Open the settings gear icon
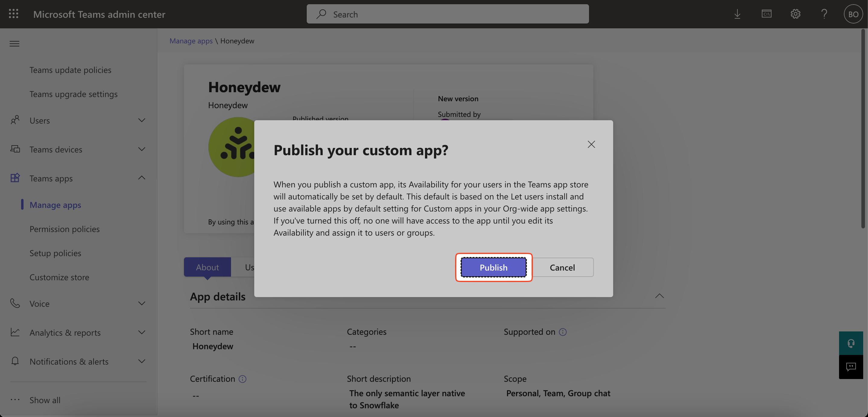The image size is (868, 417). point(795,14)
